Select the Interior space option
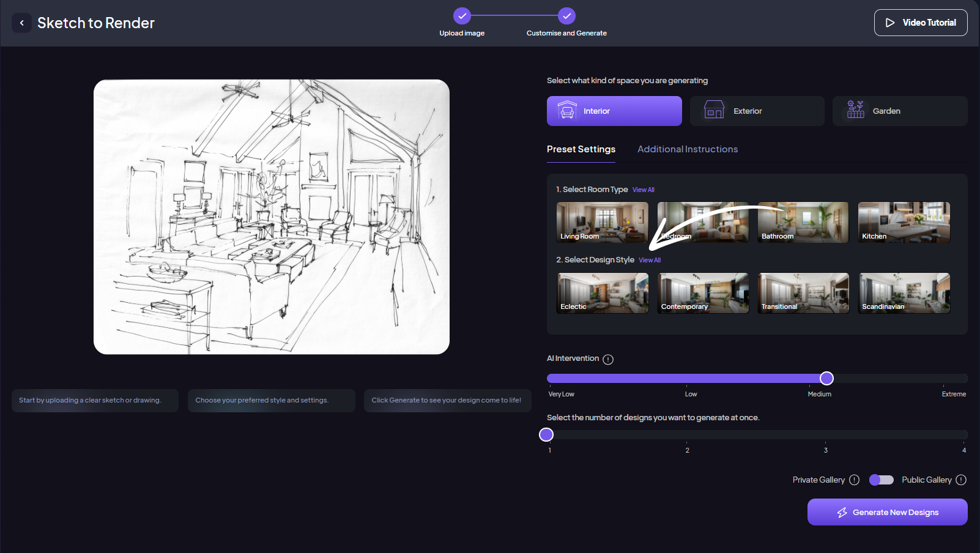This screenshot has height=553, width=980. pyautogui.click(x=614, y=111)
